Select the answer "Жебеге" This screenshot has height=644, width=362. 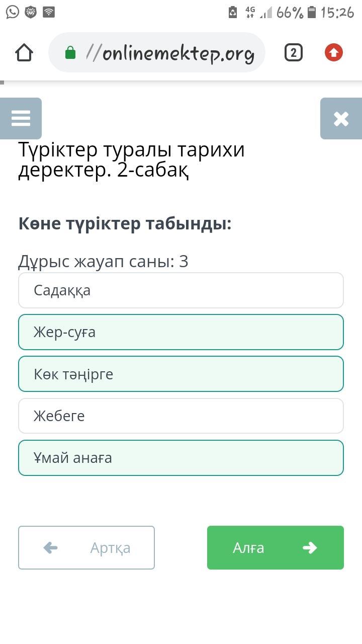(181, 416)
